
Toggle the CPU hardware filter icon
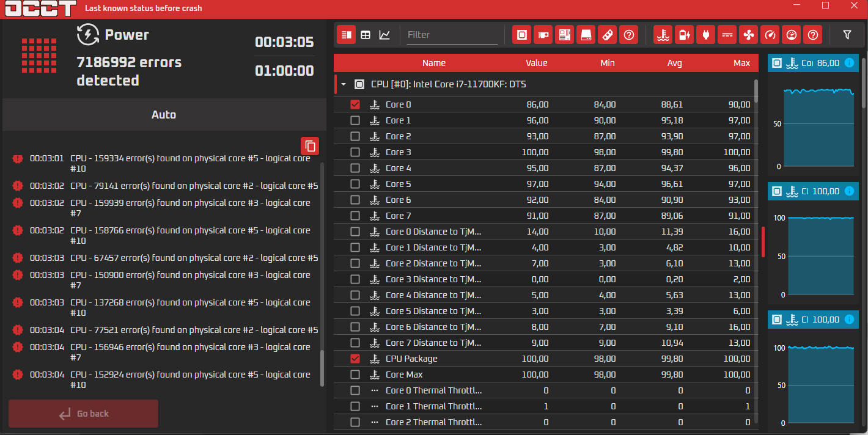pos(521,35)
